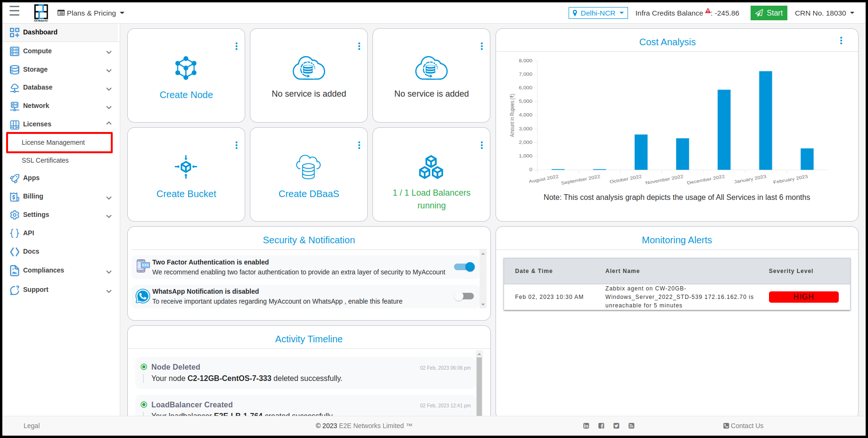868x438 pixels.
Task: Open the hamburger menu icon
Action: coord(15,11)
